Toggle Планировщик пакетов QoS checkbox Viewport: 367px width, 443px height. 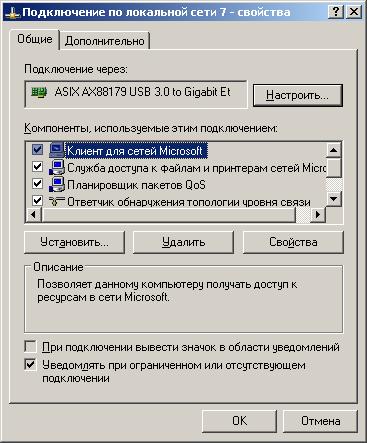(37, 184)
